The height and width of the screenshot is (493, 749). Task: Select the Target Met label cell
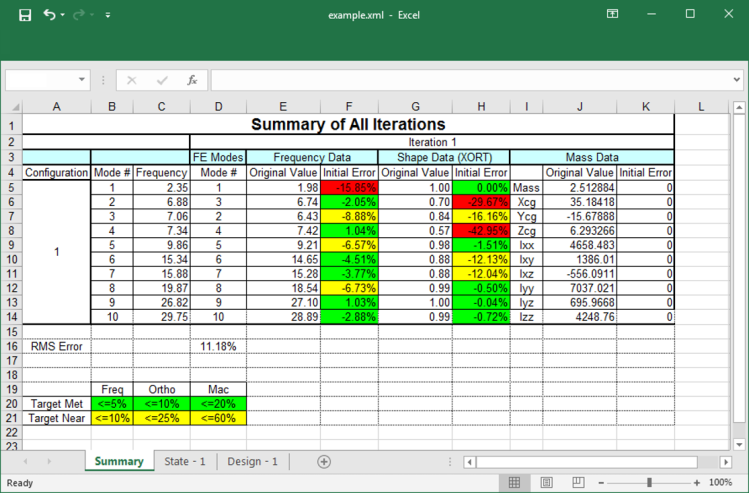(56, 404)
